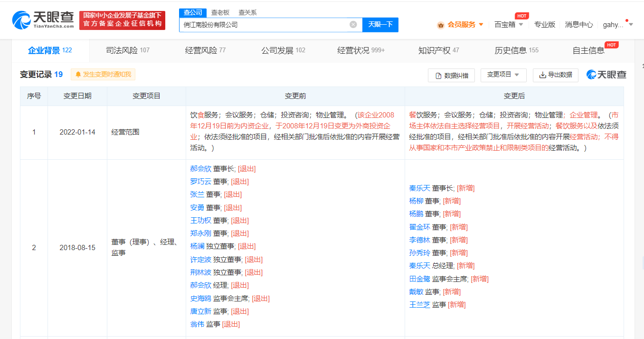Image resolution: width=644 pixels, height=339 pixels.
Task: Click the download icon in 导出数据
Action: (542, 75)
